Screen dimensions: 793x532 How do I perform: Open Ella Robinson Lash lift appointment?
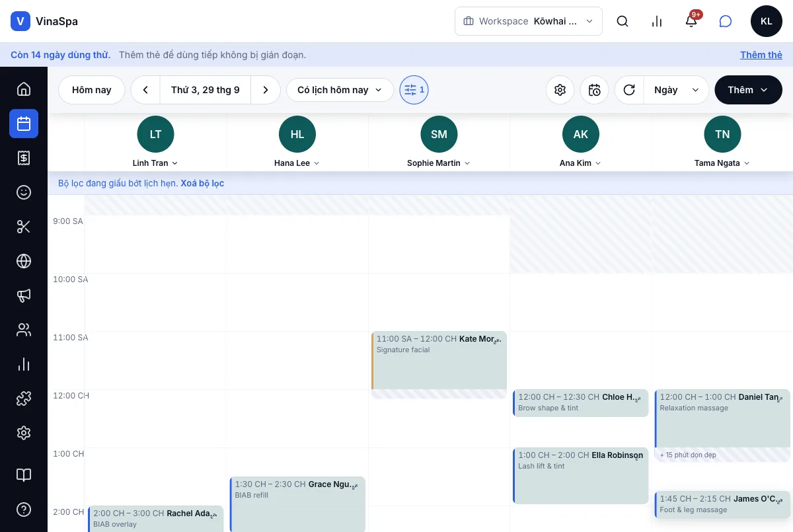581,476
